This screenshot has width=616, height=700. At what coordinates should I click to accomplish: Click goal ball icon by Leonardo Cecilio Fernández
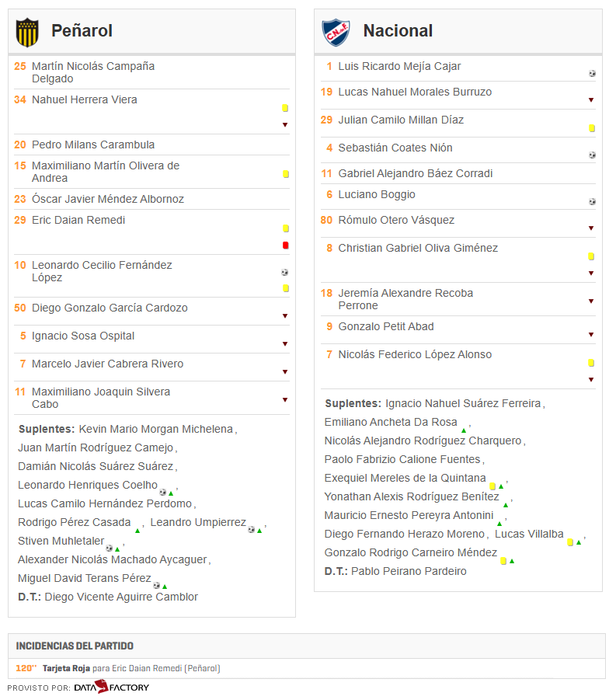click(284, 272)
